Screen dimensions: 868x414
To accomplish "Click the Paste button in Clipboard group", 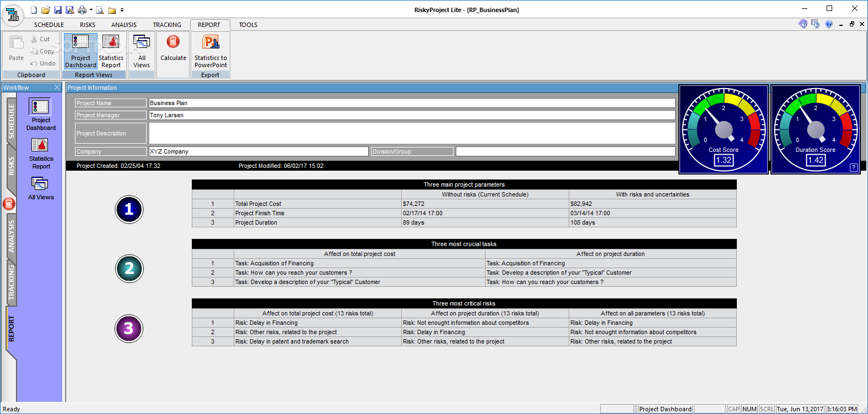I will [x=16, y=48].
